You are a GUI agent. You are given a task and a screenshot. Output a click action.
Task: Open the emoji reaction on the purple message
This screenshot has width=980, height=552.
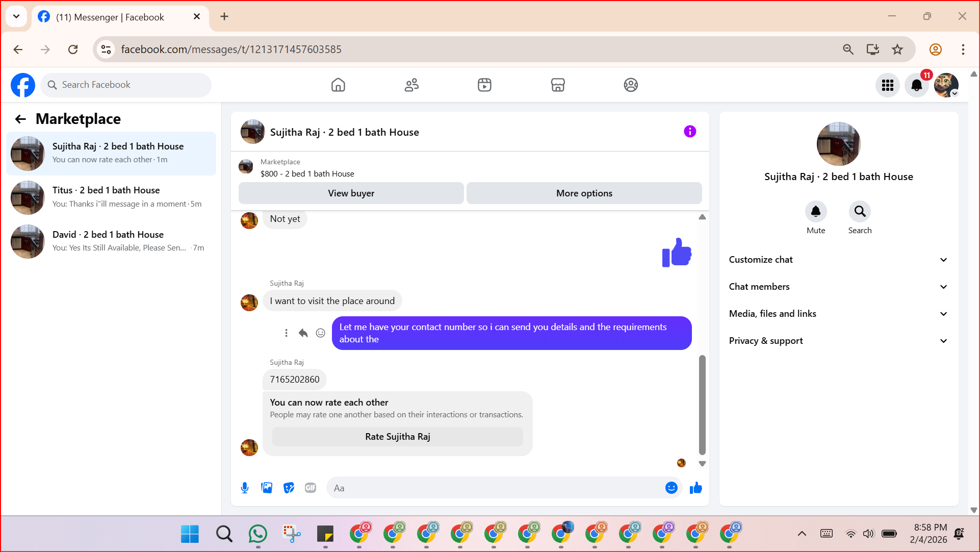tap(320, 333)
